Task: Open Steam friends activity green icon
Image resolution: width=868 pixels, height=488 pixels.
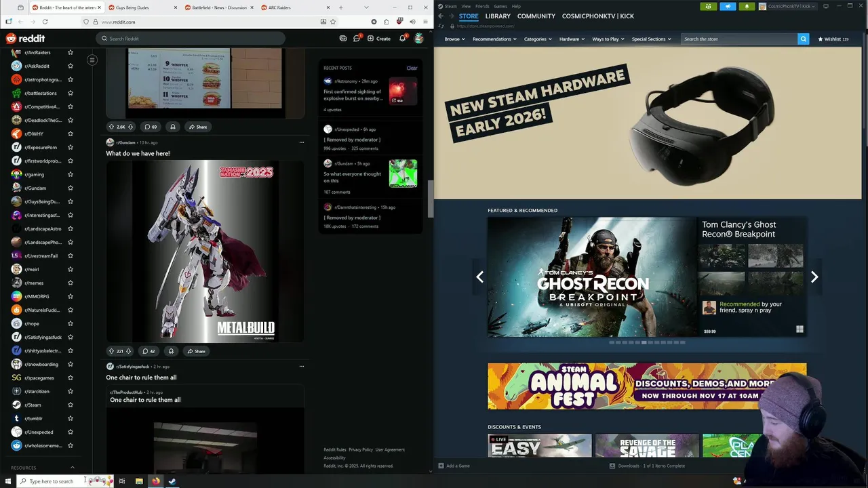Action: [x=708, y=6]
